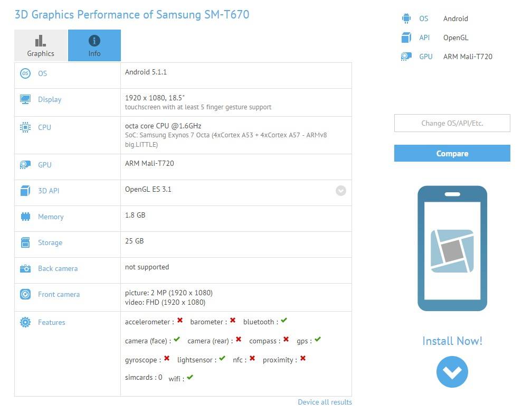Open the Change OS/API/Etc. selector
This screenshot has width=532, height=412.
452,123
